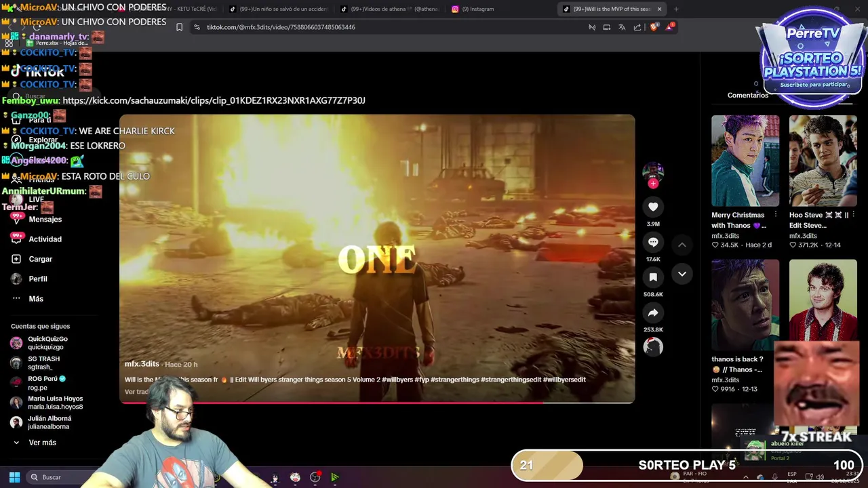Click the video progress bar

(x=377, y=403)
